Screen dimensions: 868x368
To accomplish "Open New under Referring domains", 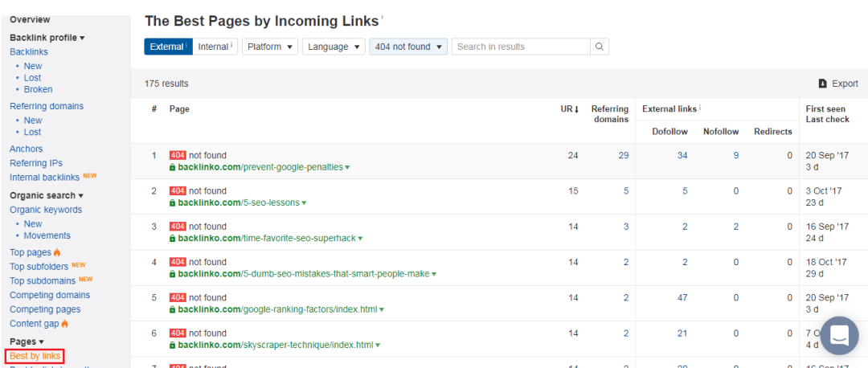I will (33, 120).
